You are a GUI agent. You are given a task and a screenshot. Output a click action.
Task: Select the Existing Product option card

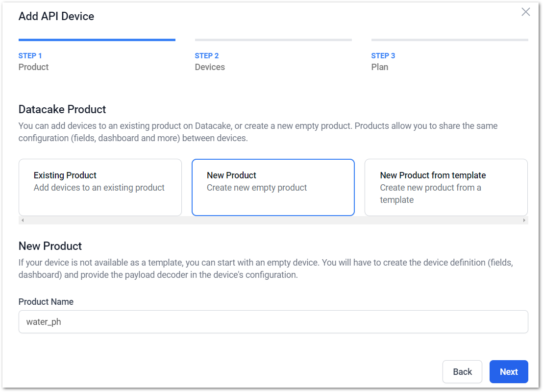click(x=100, y=187)
